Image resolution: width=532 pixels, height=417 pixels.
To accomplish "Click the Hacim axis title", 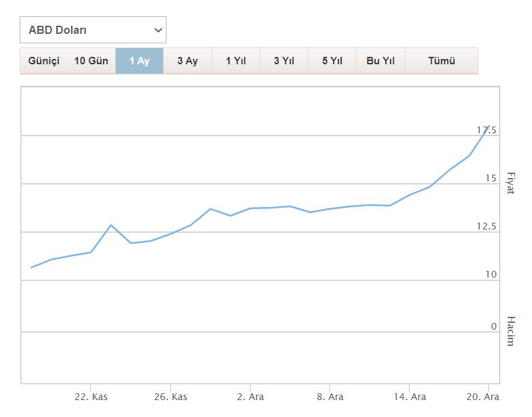I will click(510, 331).
